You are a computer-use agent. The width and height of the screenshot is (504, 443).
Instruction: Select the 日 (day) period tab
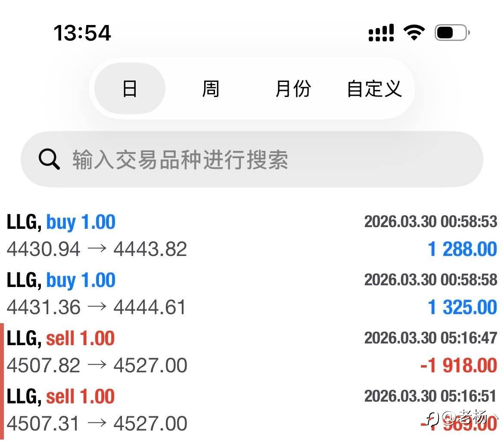click(x=130, y=89)
